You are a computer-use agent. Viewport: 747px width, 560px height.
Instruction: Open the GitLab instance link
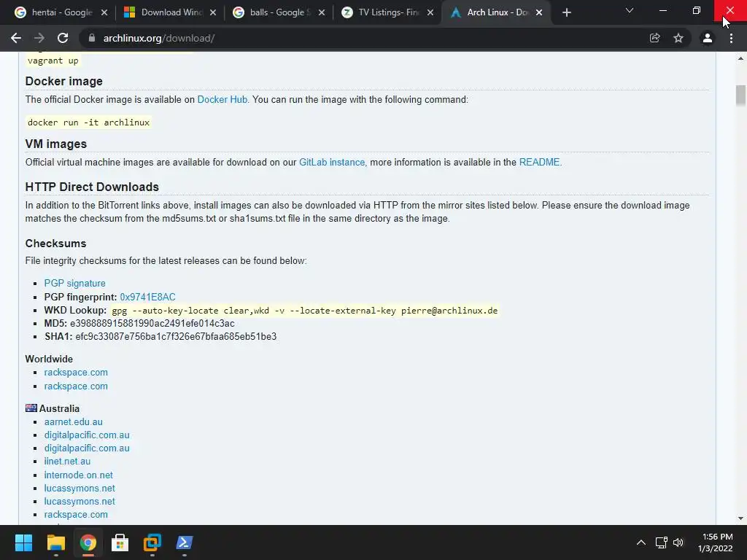click(332, 163)
